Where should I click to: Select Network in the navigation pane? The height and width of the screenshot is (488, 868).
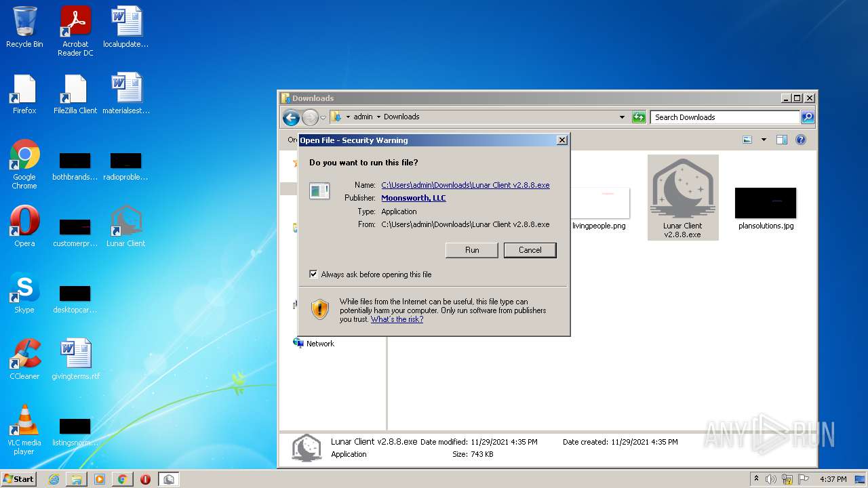point(320,344)
